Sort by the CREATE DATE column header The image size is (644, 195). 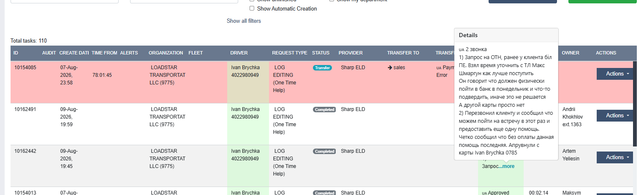(x=74, y=53)
